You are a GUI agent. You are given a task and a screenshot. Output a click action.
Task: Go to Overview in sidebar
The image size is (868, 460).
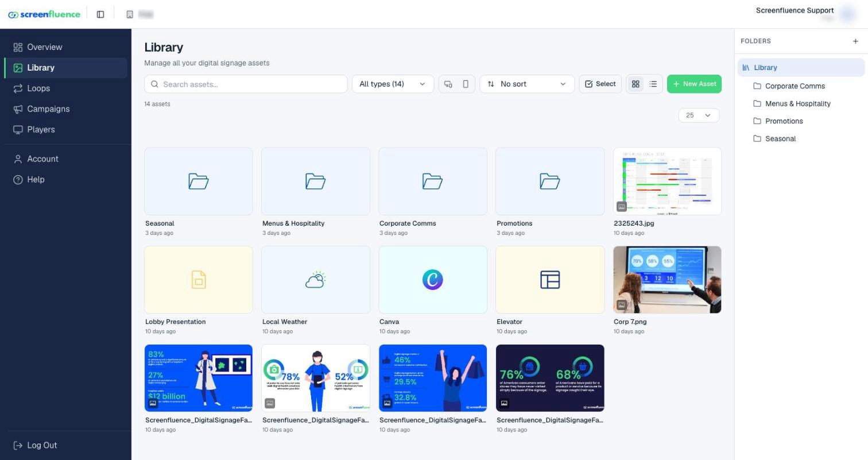pyautogui.click(x=66, y=47)
